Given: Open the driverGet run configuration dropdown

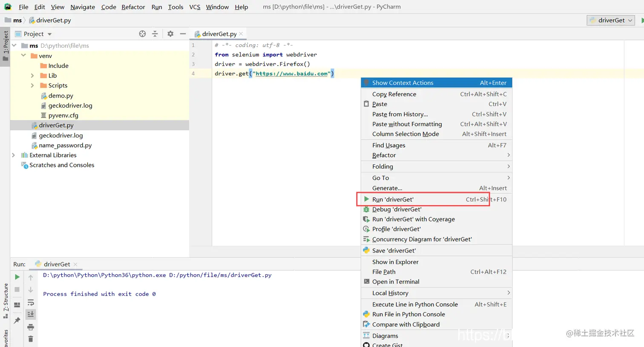Looking at the screenshot, I should pyautogui.click(x=611, y=20).
